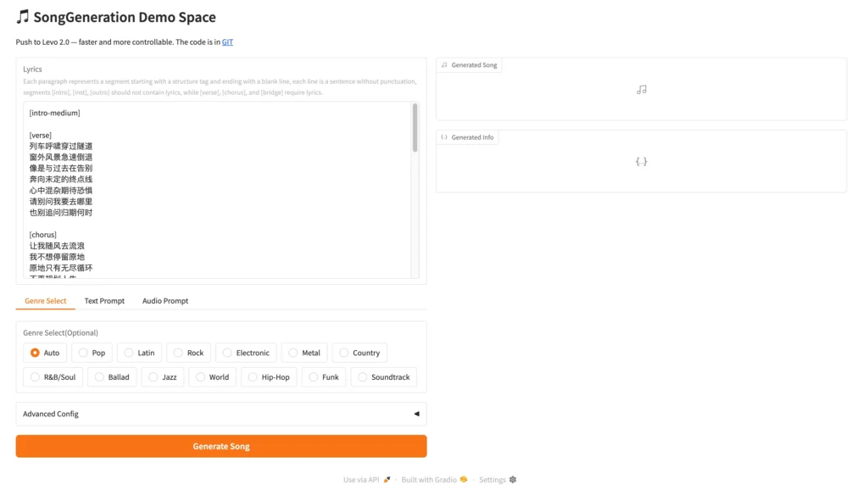The width and height of the screenshot is (868, 490).
Task: Click the curly braces icon in Generated Info
Action: (641, 161)
